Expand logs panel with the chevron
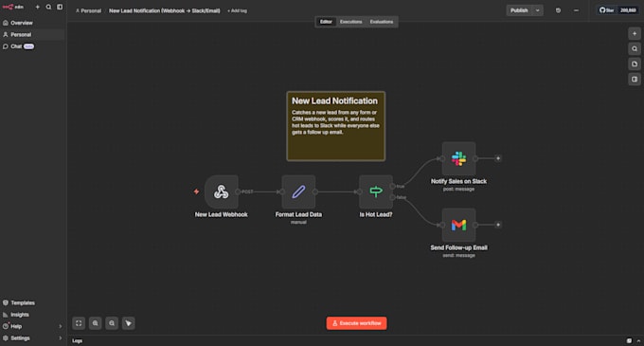 tap(638, 340)
